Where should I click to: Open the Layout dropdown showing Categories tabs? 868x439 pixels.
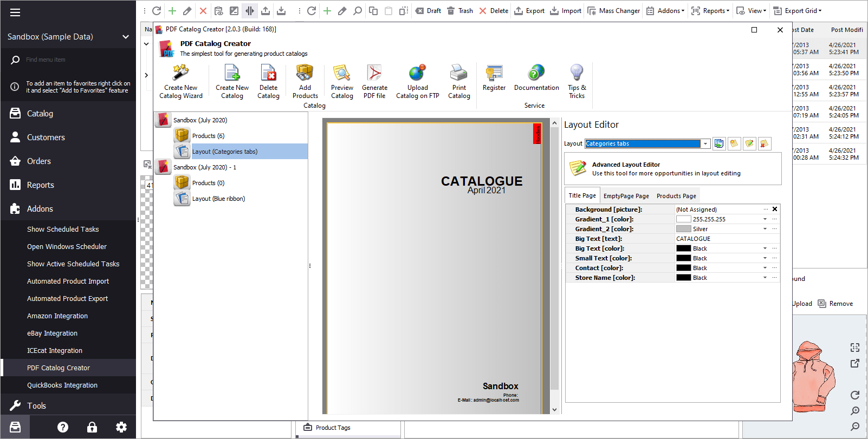coord(705,144)
